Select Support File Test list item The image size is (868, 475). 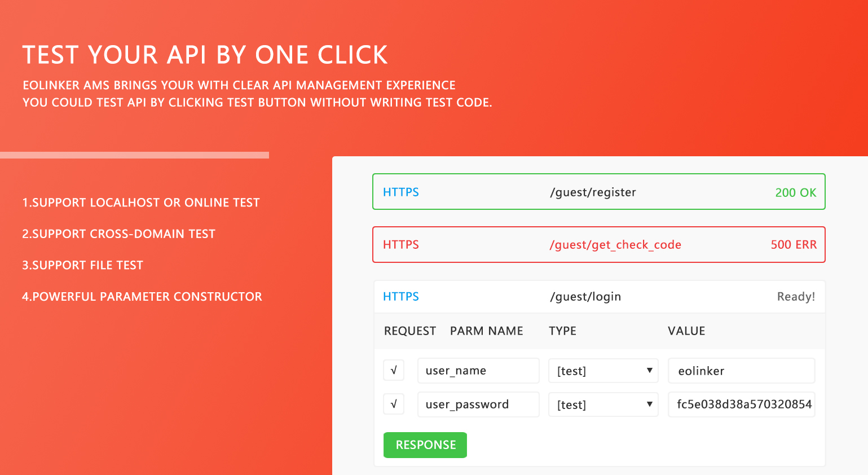point(83,265)
